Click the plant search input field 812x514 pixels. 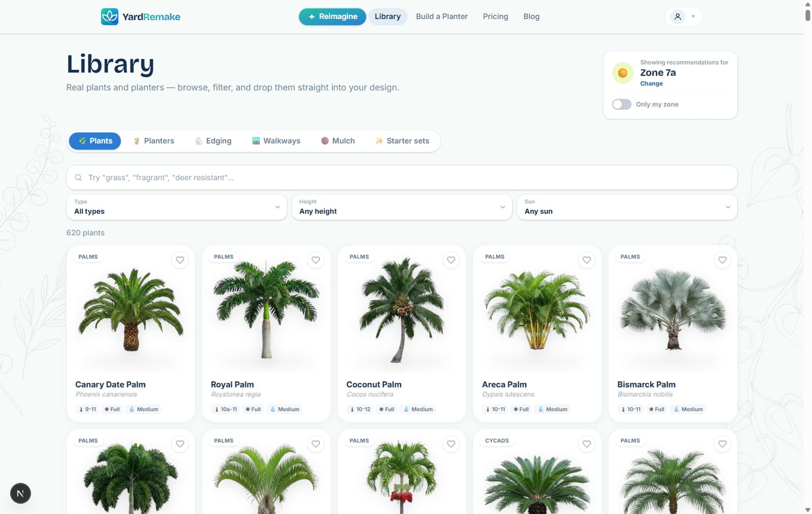402,178
